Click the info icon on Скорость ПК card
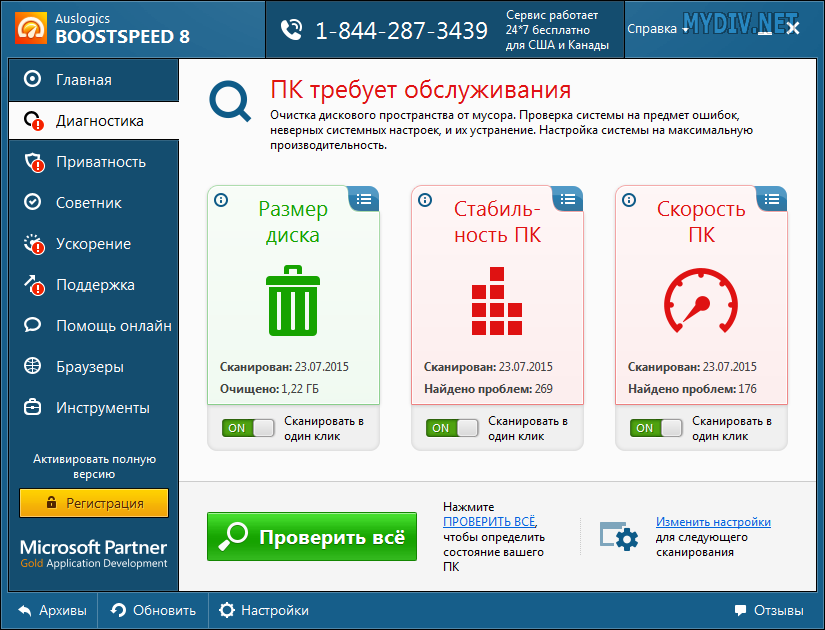Image resolution: width=825 pixels, height=630 pixels. point(629,200)
